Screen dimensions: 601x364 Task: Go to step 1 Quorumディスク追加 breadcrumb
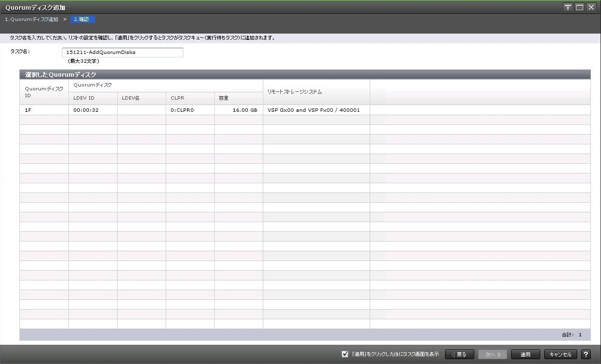[x=32, y=19]
